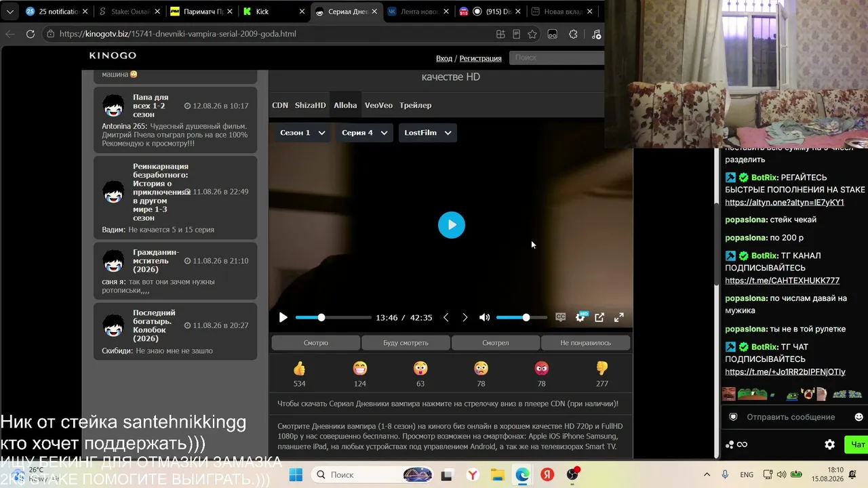Close the Сериал Дневники browser tab
868x488 pixels.
pos(374,12)
